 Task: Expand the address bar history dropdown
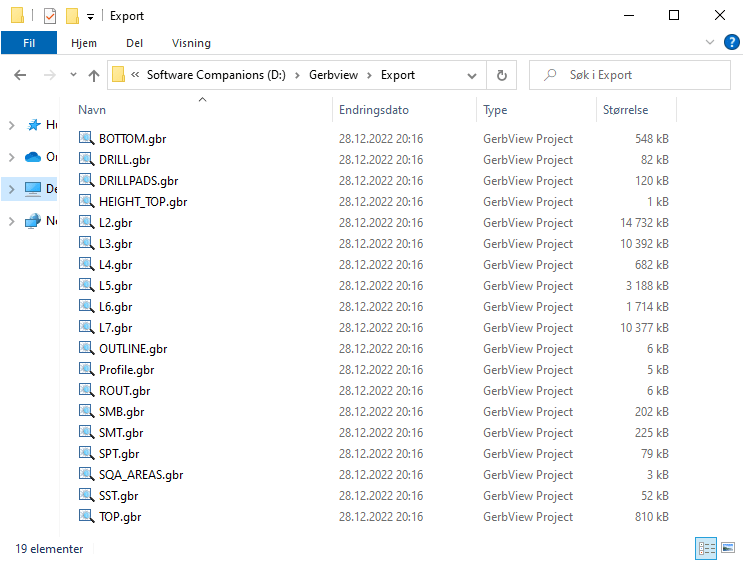(x=472, y=75)
